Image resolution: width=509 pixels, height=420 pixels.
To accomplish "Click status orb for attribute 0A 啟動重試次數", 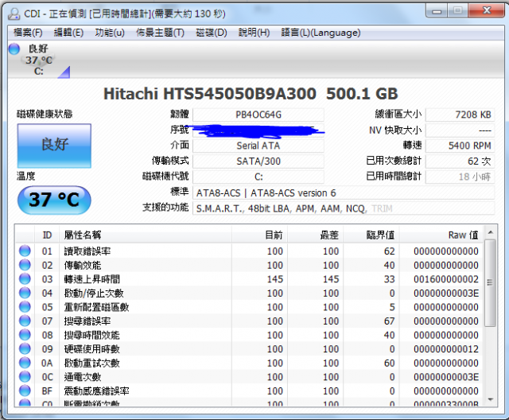I will (25, 363).
